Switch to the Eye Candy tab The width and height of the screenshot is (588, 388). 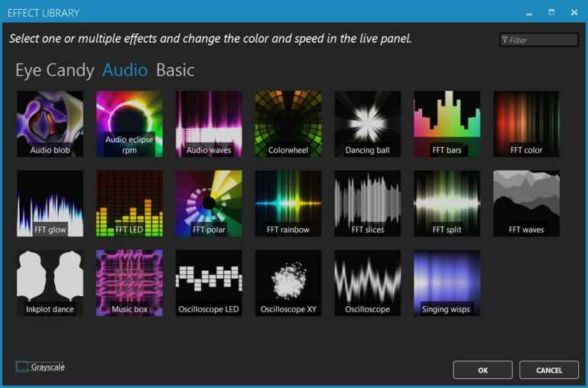(54, 70)
